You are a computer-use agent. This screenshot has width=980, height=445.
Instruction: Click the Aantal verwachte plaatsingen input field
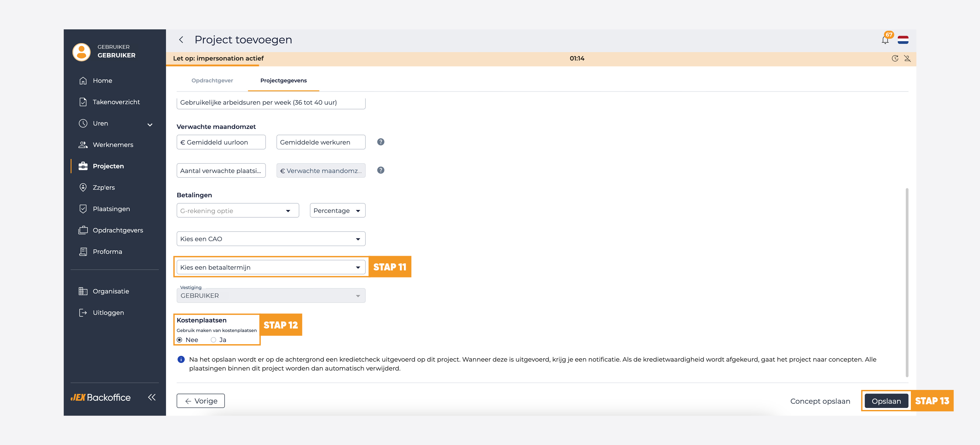coord(221,171)
